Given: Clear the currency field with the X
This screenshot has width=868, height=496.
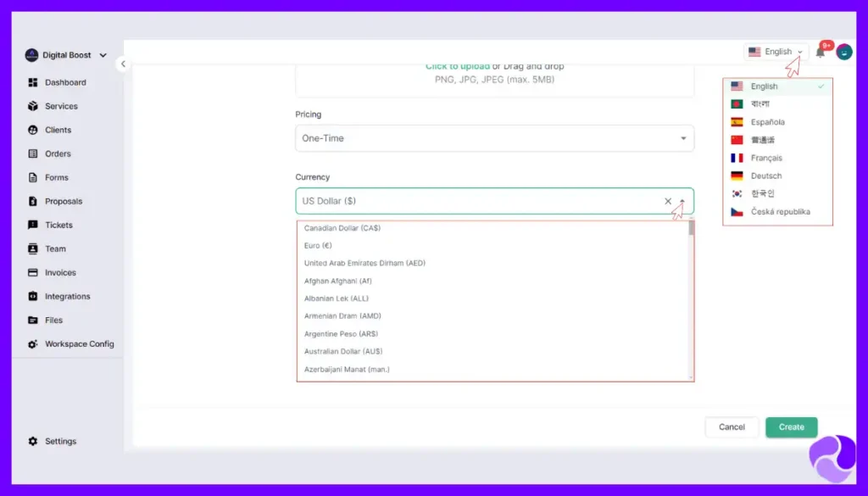Looking at the screenshot, I should click(668, 201).
